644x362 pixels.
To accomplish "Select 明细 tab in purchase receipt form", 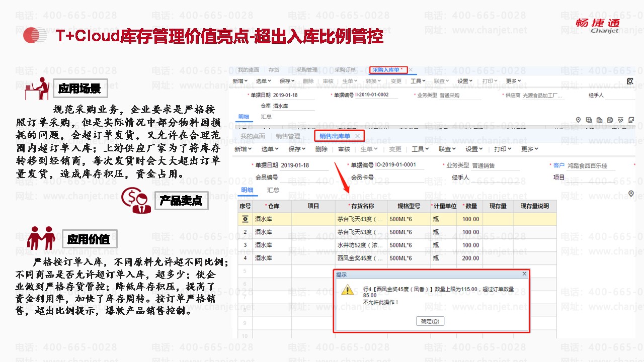I will pos(244,117).
